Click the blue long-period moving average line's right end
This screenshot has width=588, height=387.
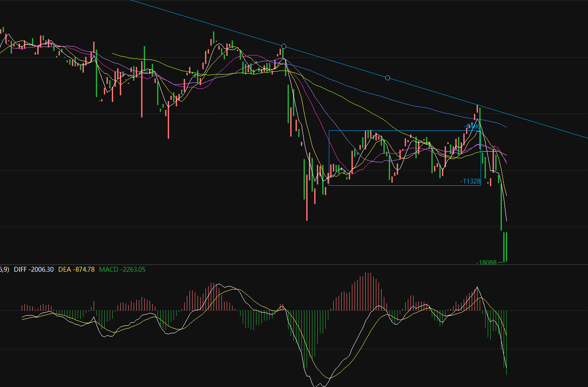505,127
